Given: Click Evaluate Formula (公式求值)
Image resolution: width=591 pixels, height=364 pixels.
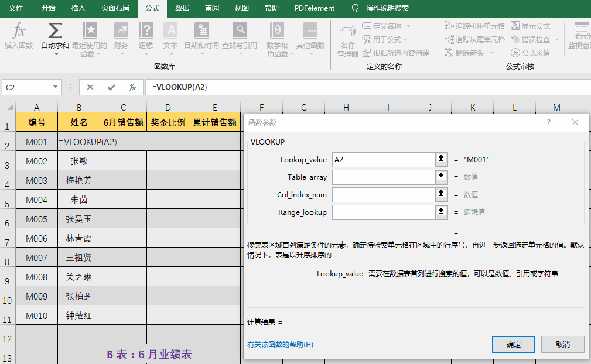Looking at the screenshot, I should [531, 53].
